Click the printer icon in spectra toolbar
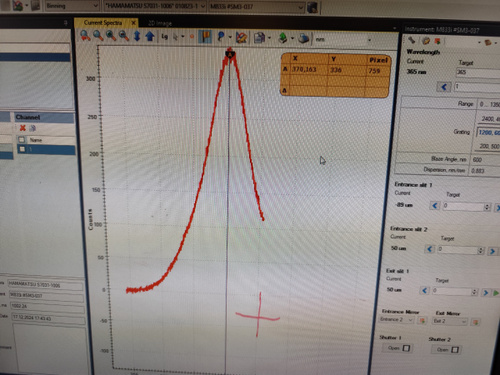 (x=303, y=38)
